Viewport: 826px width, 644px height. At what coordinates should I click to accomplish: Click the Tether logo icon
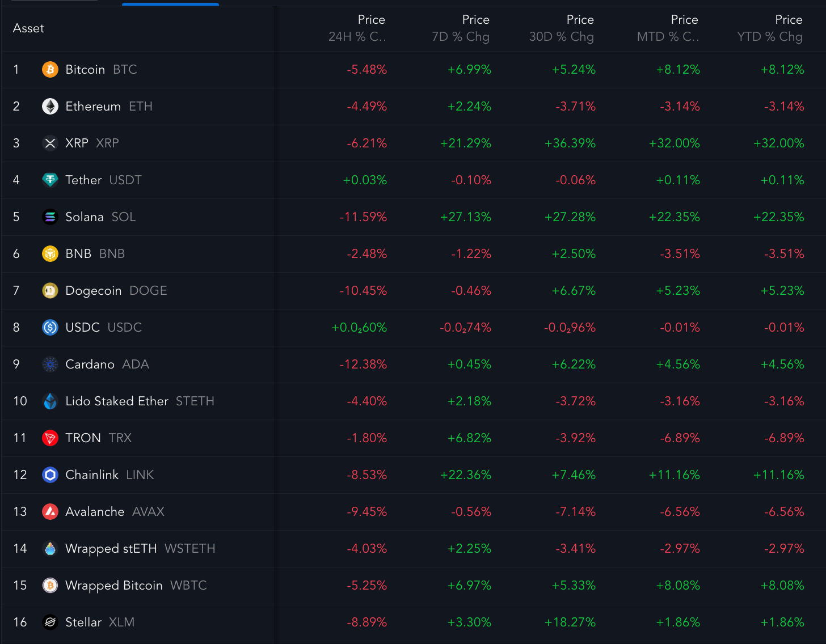click(x=50, y=180)
